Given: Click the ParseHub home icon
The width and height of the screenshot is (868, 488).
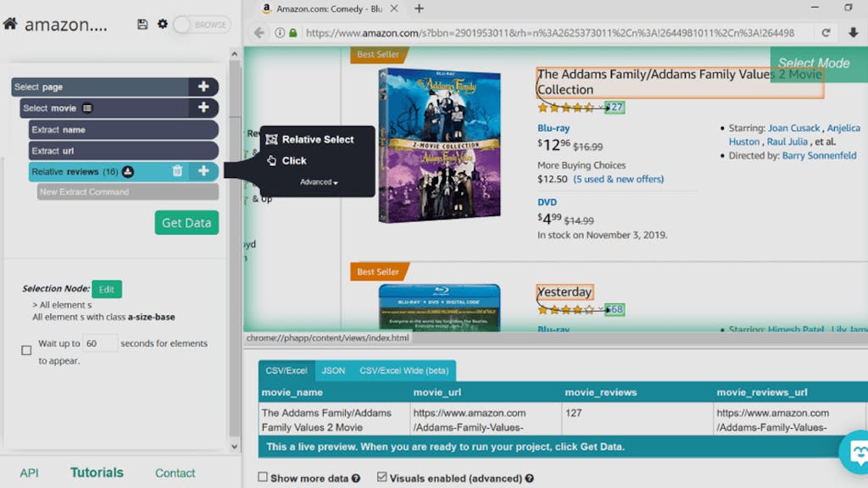Looking at the screenshot, I should [10, 24].
